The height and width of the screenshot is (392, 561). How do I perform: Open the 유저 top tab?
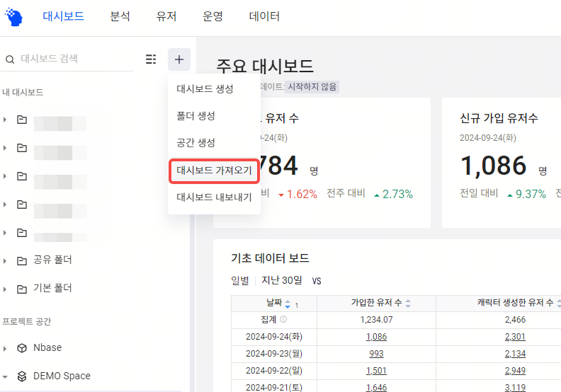pos(166,16)
